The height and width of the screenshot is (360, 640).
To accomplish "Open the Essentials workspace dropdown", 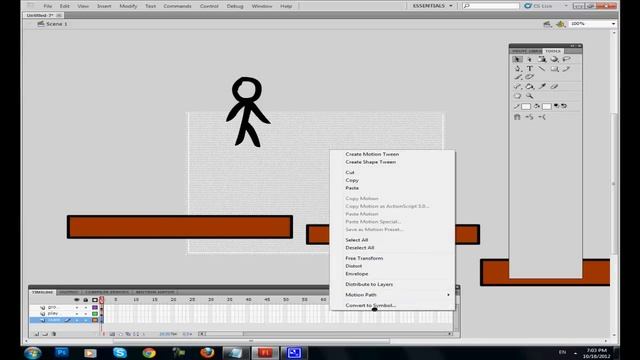I will click(x=432, y=6).
